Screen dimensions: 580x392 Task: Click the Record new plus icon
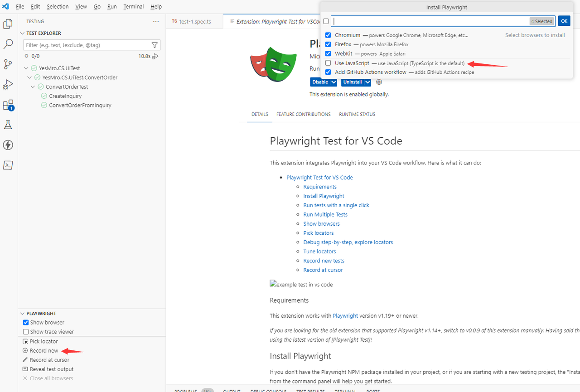[25, 351]
